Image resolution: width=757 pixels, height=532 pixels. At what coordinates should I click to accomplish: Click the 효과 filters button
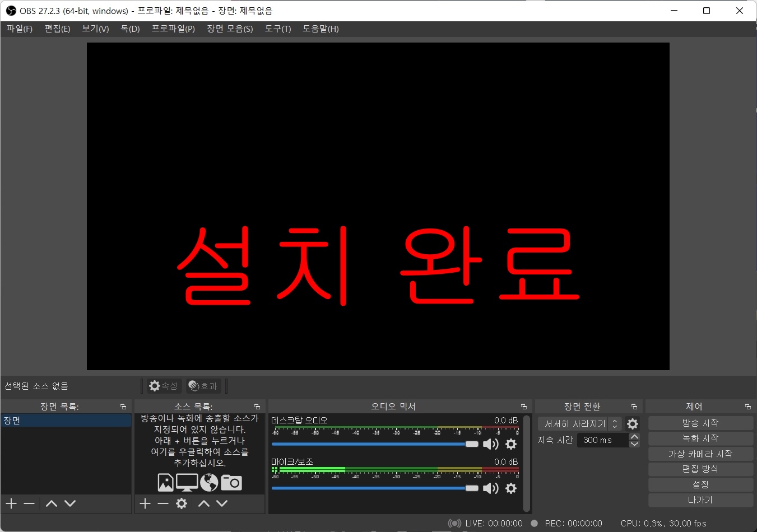203,386
